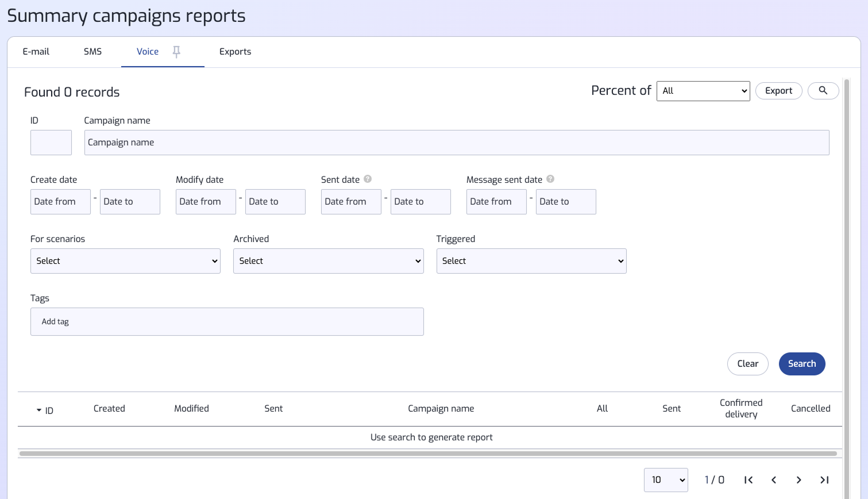This screenshot has width=868, height=499.
Task: Focus the Campaign name input
Action: (x=457, y=143)
